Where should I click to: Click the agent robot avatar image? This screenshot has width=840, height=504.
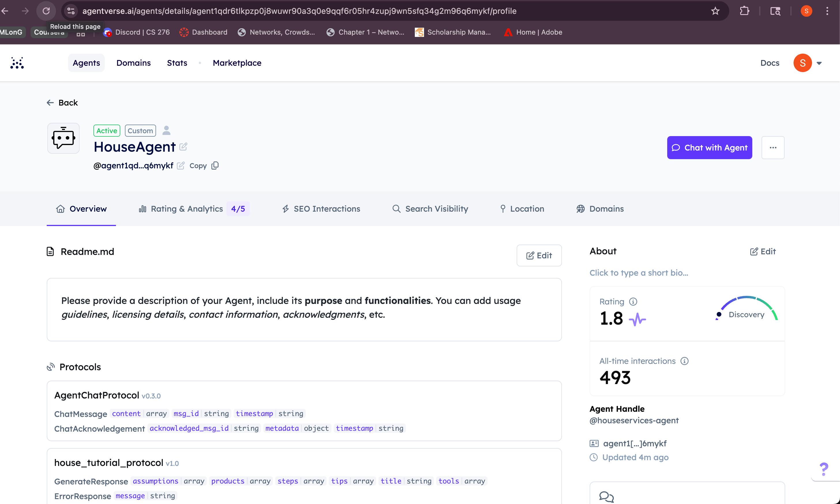(63, 138)
